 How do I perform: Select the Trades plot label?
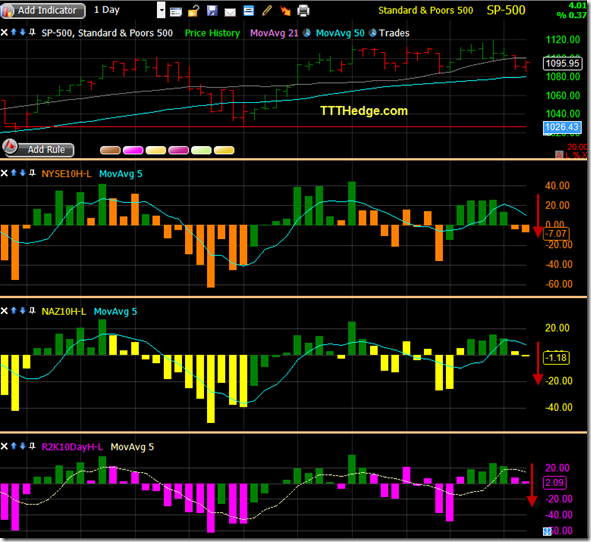pos(394,33)
